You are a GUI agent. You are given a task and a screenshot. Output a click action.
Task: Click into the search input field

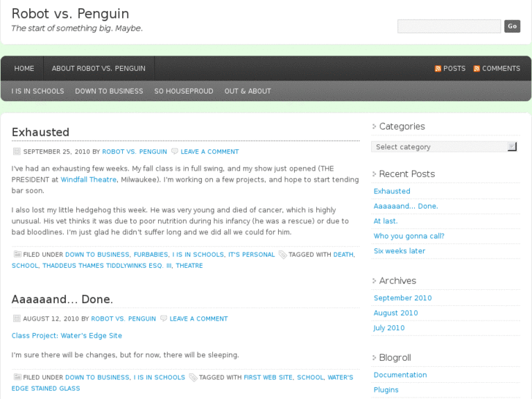449,26
